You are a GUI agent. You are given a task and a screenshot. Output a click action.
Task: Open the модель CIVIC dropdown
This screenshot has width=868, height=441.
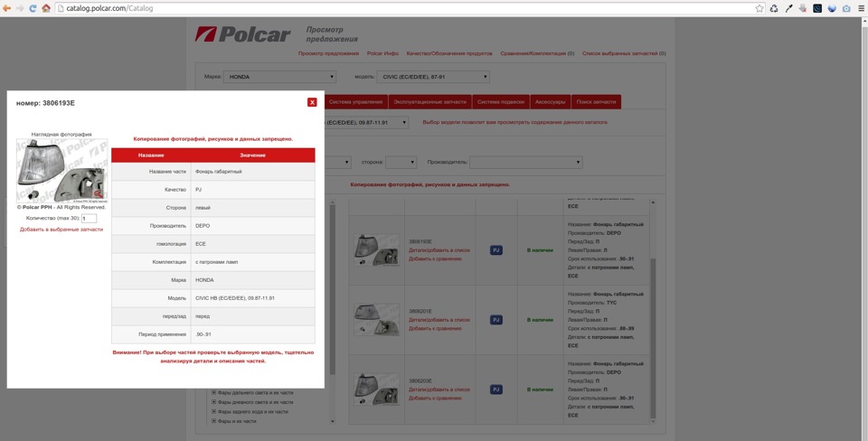click(x=433, y=77)
